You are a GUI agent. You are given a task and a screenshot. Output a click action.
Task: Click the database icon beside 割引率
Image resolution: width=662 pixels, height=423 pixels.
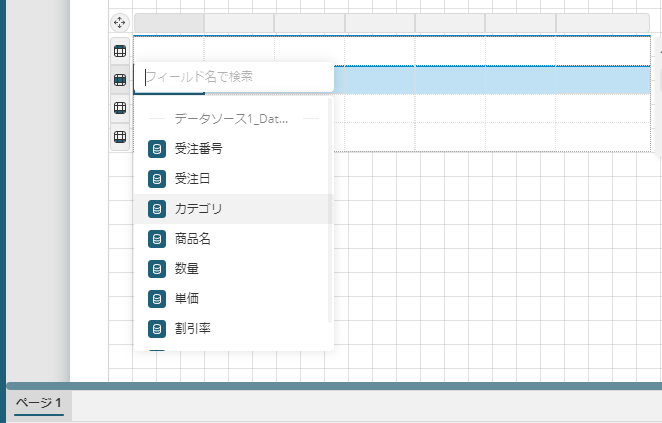point(156,329)
